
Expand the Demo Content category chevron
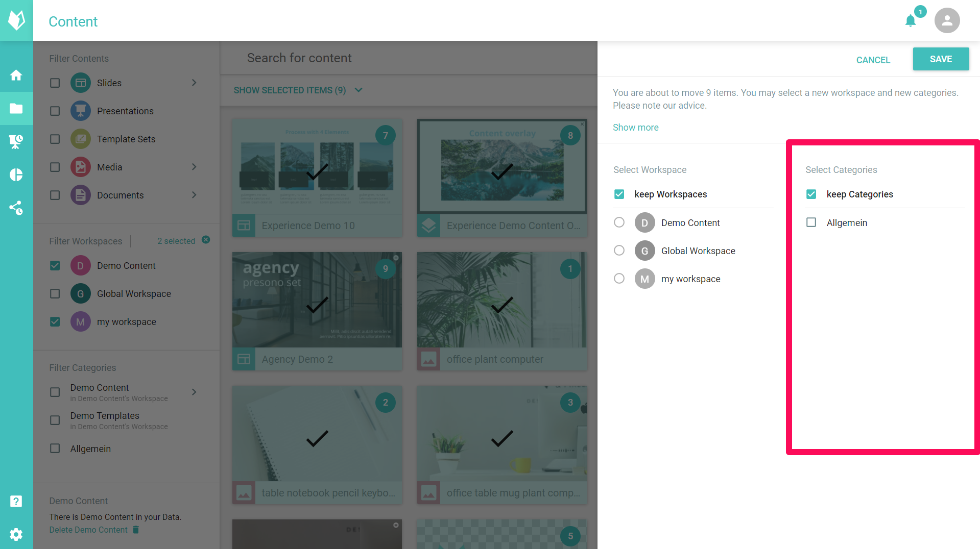pos(194,392)
